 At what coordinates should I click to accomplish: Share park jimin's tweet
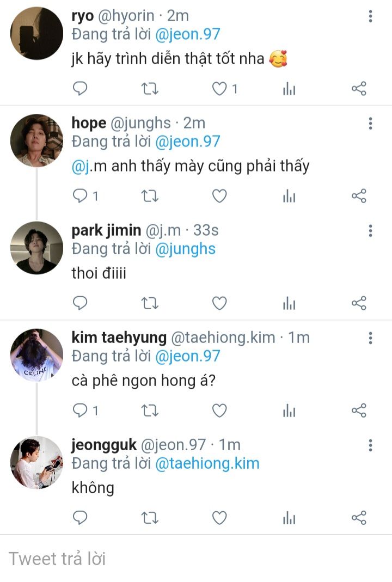(359, 303)
